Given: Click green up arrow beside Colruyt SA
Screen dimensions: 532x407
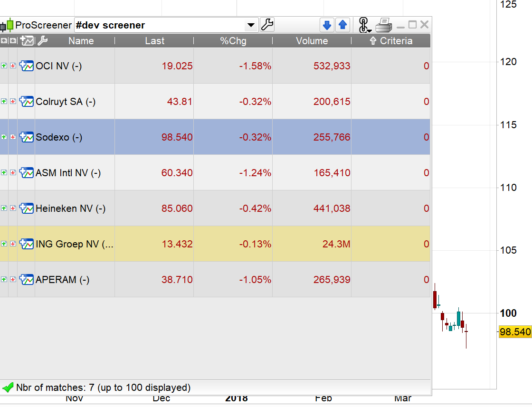Looking at the screenshot, I should [4, 102].
